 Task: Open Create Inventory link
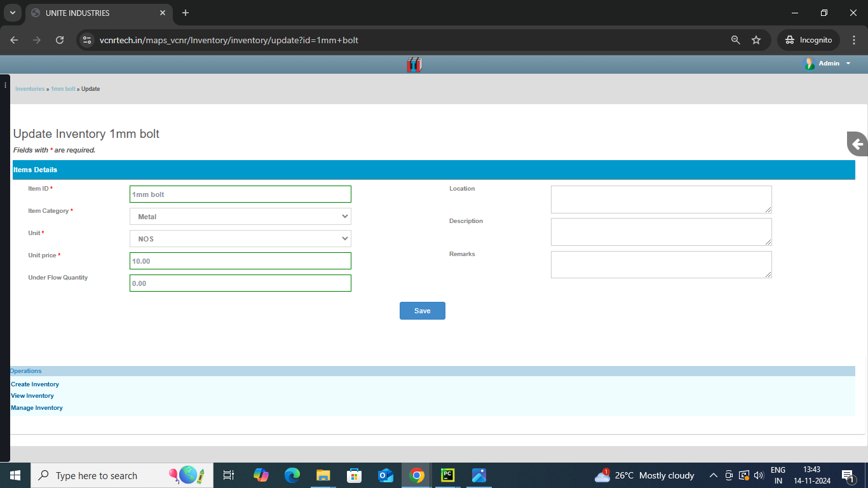click(35, 384)
